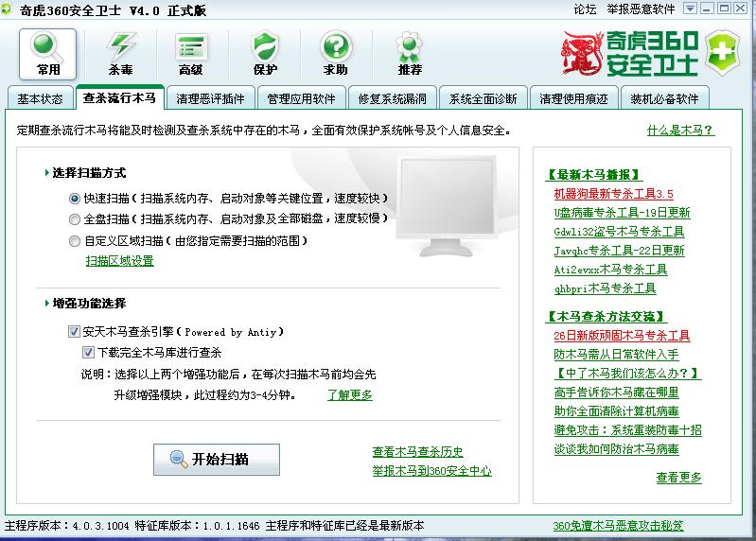The height and width of the screenshot is (541, 756).
Task: Open the 杀毒 antivirus lightning icon
Action: click(x=120, y=54)
